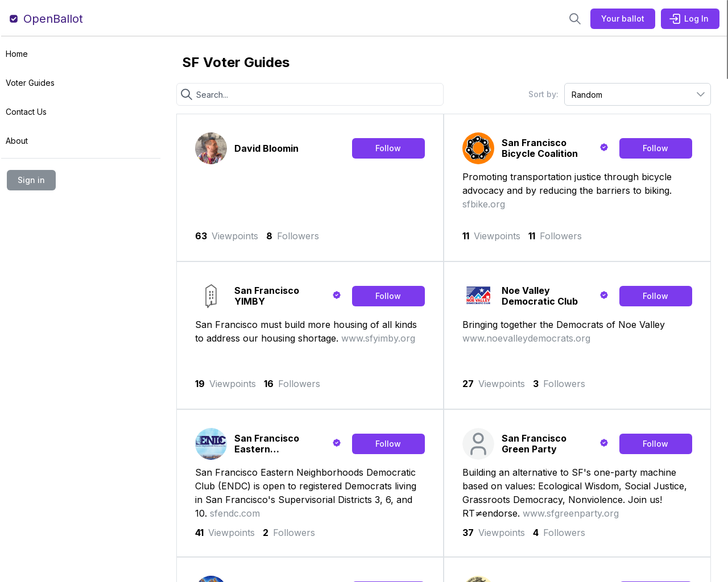Click San Francisco Green Party placeholder avatar
Image resolution: width=728 pixels, height=582 pixels.
(x=478, y=444)
